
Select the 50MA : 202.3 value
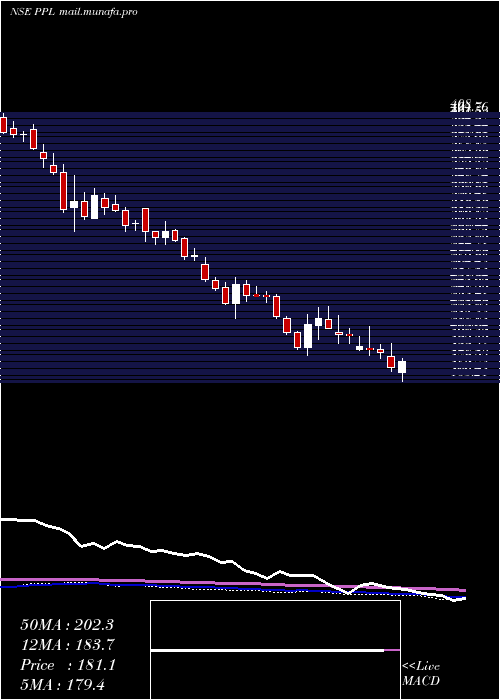[x=67, y=625]
